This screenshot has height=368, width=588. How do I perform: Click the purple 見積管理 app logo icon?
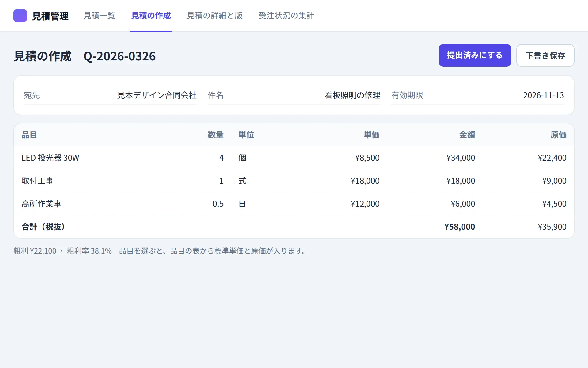pyautogui.click(x=20, y=16)
